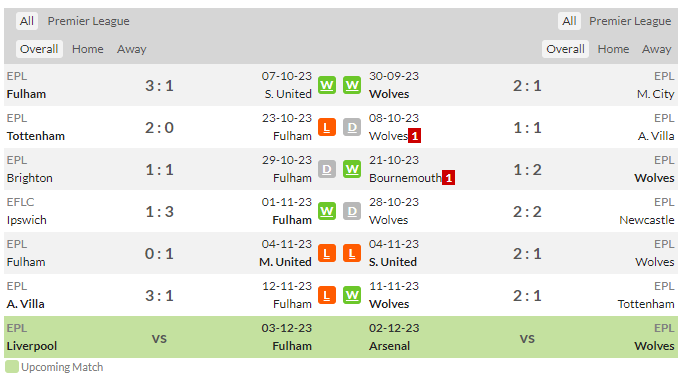This screenshot has height=385, width=681.
Task: Select the right Home filter
Action: pos(613,49)
